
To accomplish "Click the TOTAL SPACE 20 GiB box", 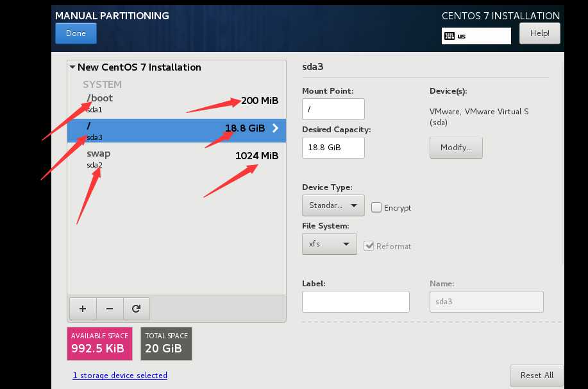I will click(x=166, y=343).
